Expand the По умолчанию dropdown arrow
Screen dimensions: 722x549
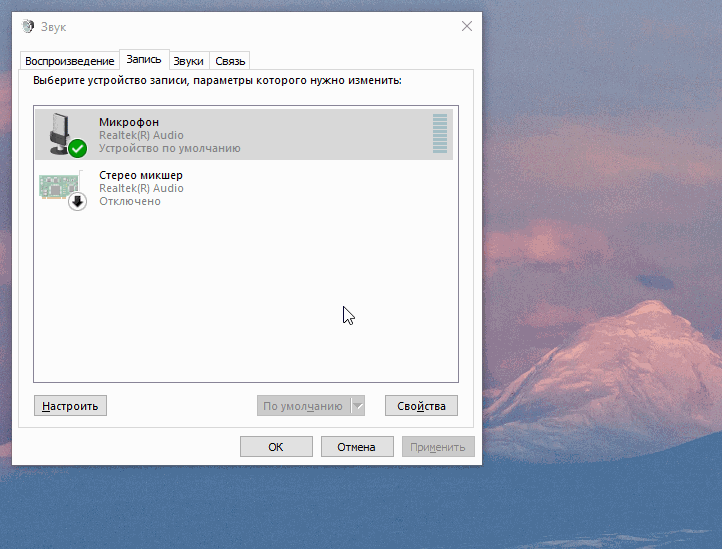(x=358, y=406)
